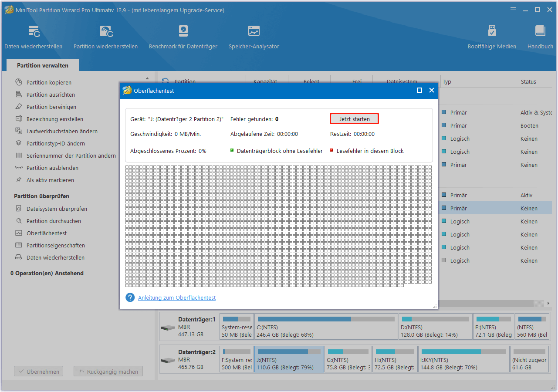Click 0 Operation(en) Anstehend text

47,273
